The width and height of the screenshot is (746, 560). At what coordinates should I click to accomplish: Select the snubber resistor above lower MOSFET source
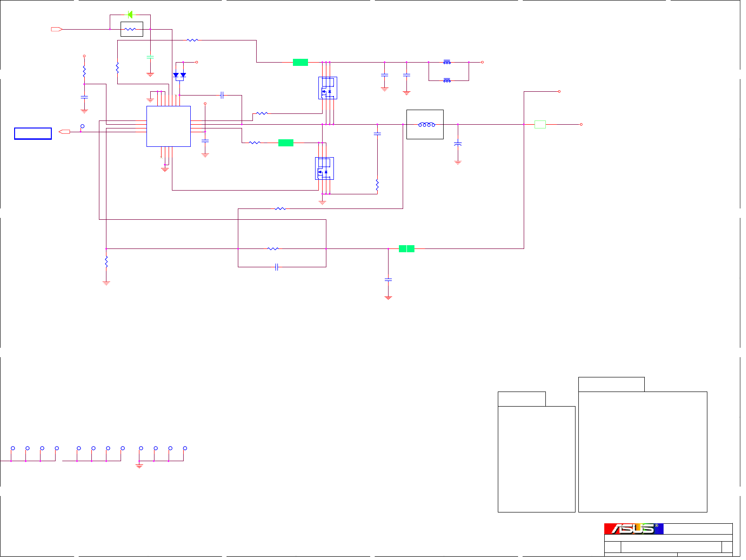point(377,185)
